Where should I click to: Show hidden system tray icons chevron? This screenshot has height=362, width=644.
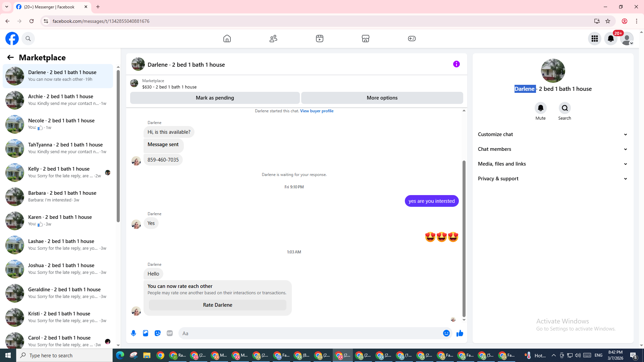554,355
